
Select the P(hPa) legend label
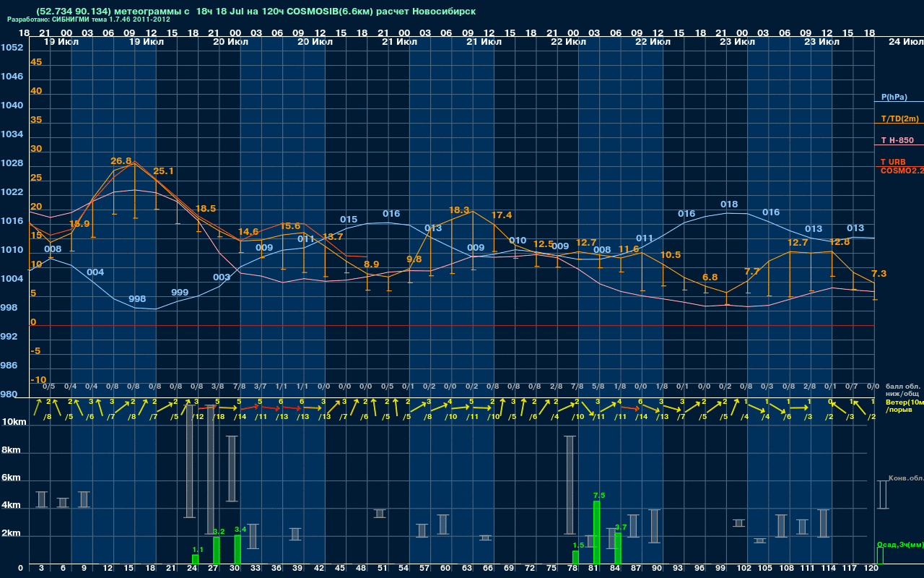(x=894, y=97)
